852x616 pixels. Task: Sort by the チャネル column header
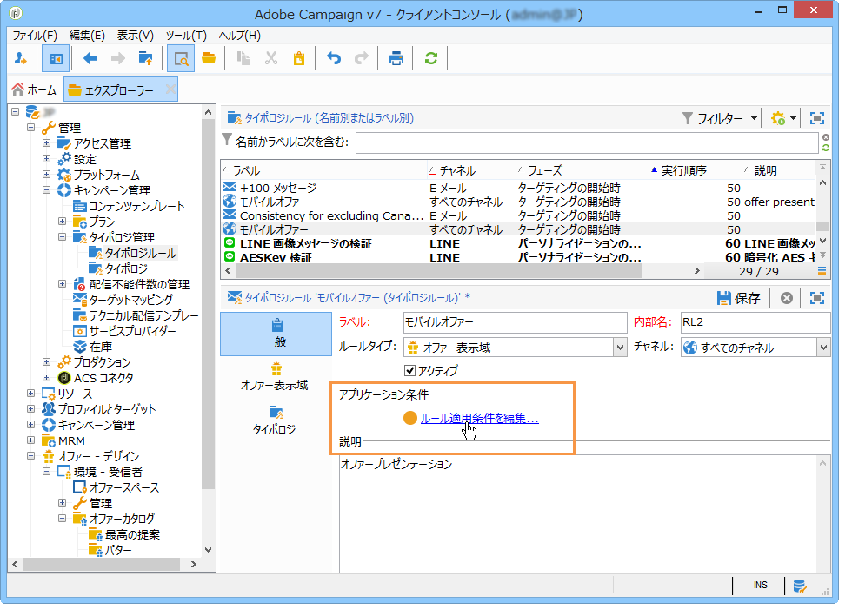(471, 170)
